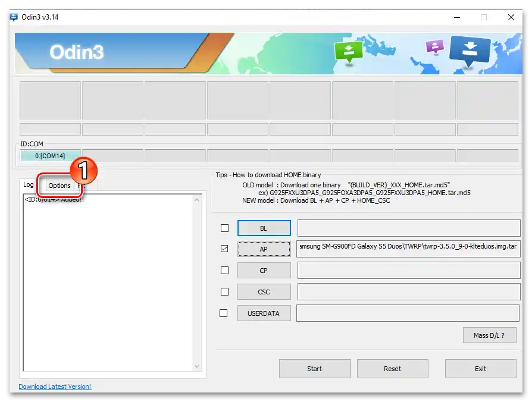
Task: Click the CSC file button
Action: tap(264, 292)
